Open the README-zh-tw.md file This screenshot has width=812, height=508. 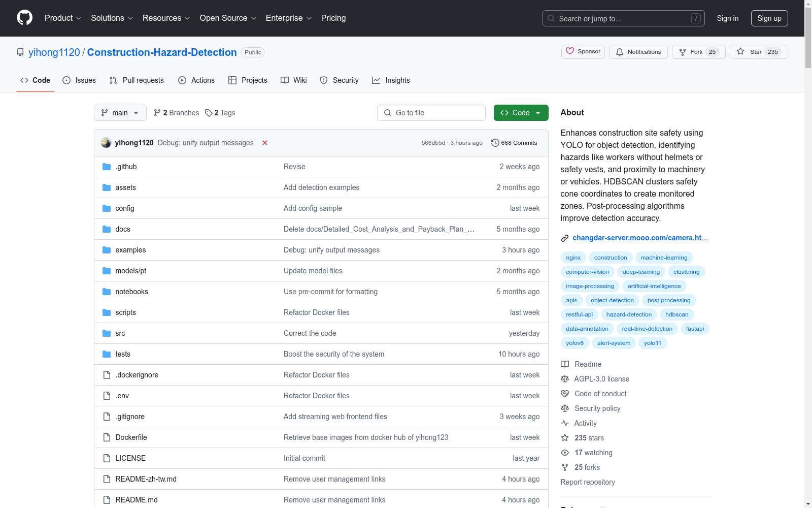coord(146,479)
